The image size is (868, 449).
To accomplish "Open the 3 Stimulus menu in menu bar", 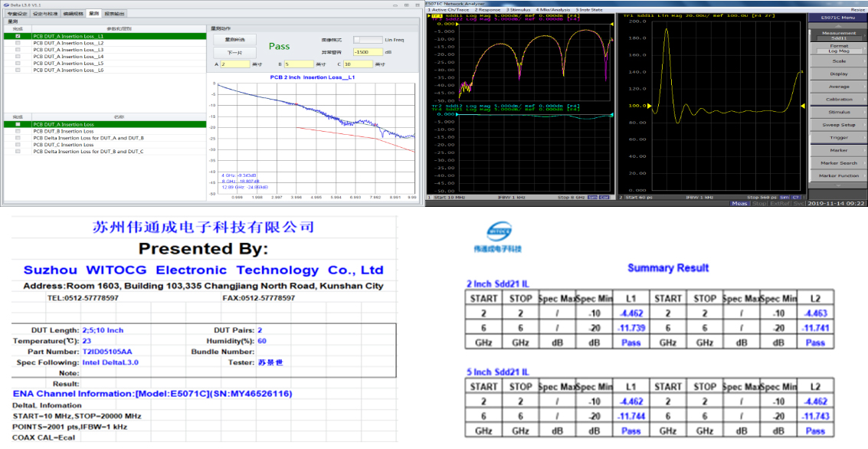I will (x=518, y=9).
